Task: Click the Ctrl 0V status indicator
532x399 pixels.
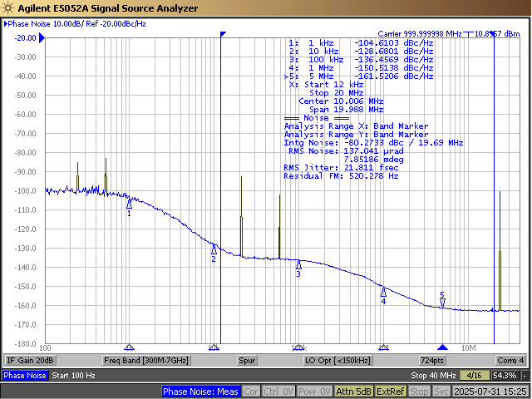Action: coord(278,392)
